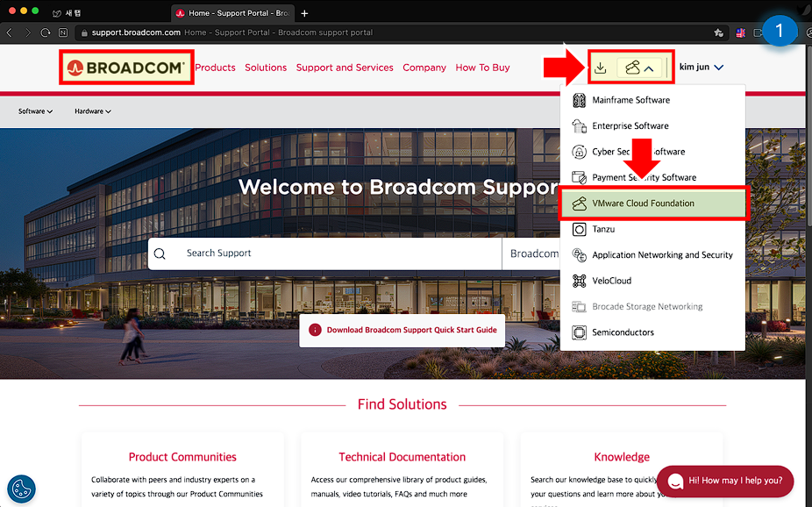Click the Enterprise Software icon

(x=579, y=125)
